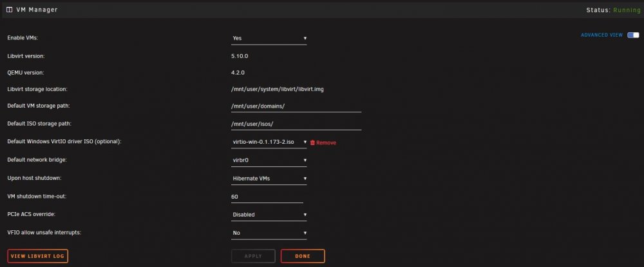644x267 pixels.
Task: Click the VFIO allow unsafe interrupts label
Action: tap(44, 232)
